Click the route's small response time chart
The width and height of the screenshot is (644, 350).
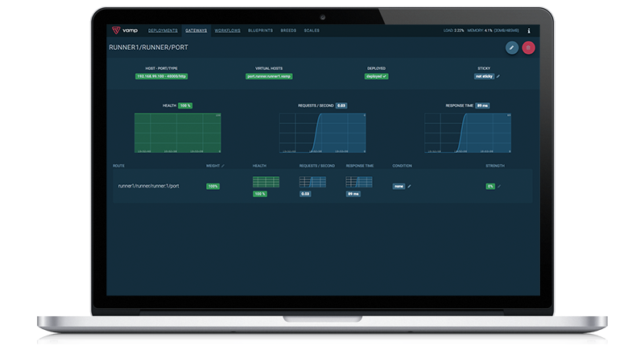click(359, 182)
